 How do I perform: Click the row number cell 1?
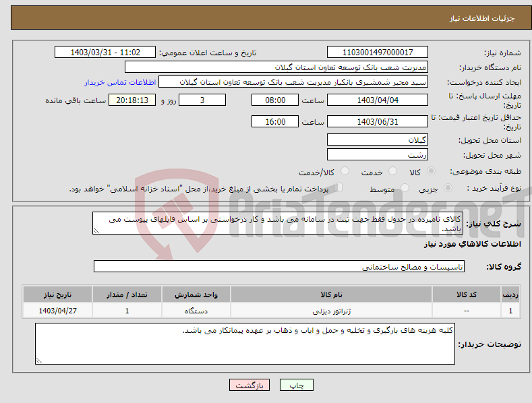[x=510, y=311]
